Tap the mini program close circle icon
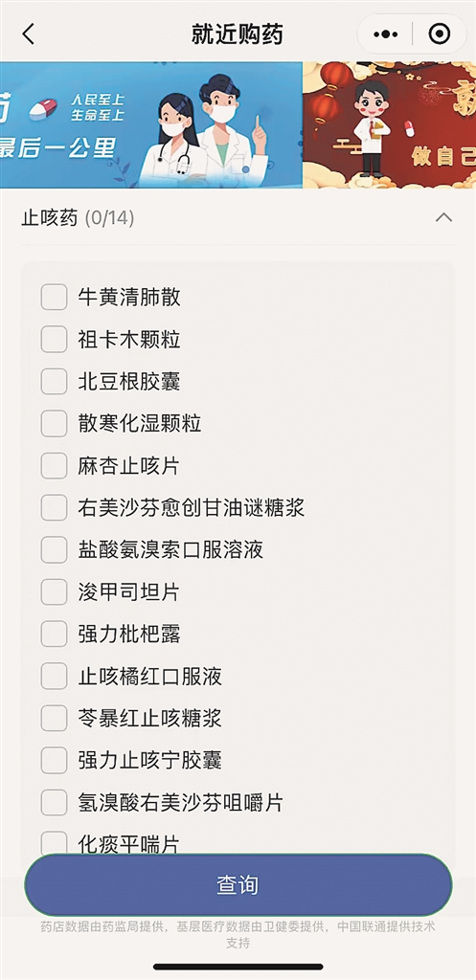 (x=440, y=33)
